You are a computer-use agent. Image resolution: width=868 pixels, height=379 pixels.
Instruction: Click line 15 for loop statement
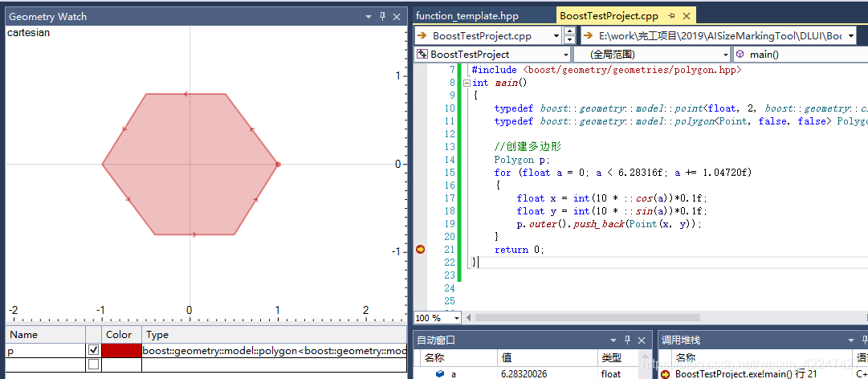623,173
